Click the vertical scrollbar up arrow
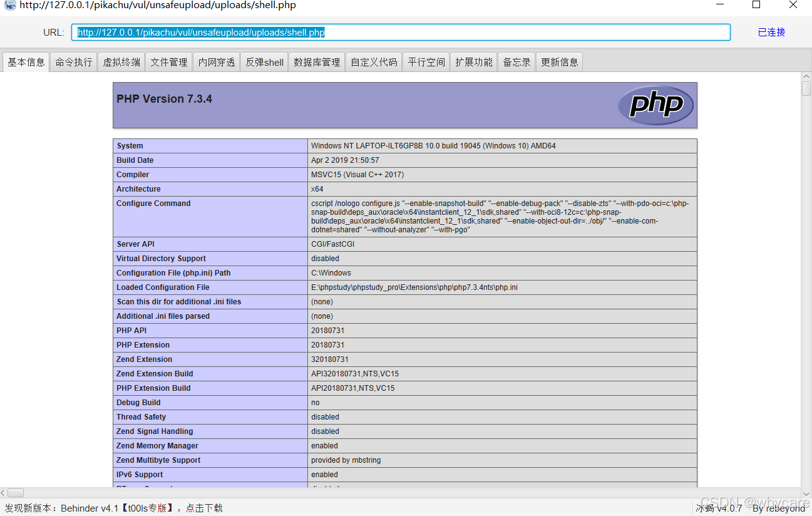This screenshot has width=812, height=516. 806,77
